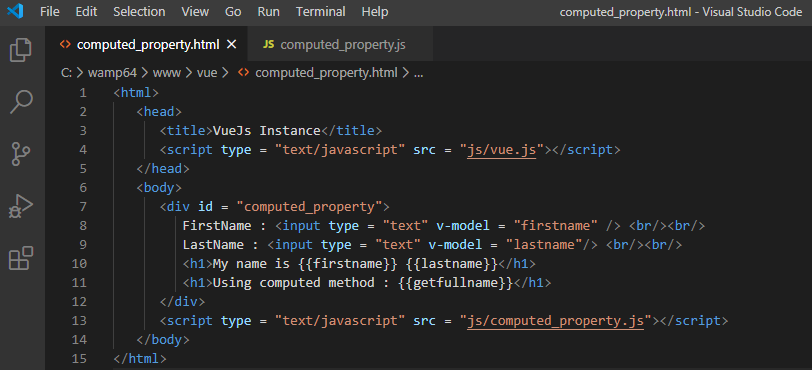This screenshot has height=370, width=812.
Task: Open the Selection menu
Action: [139, 12]
